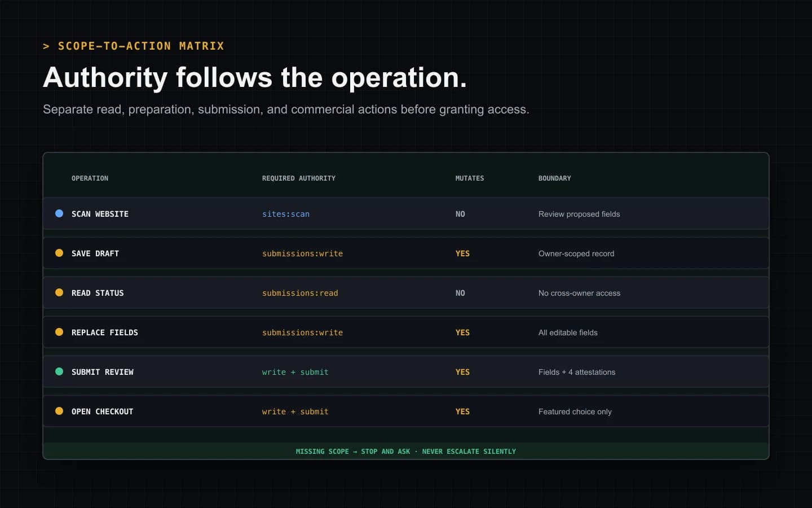The width and height of the screenshot is (812, 508).
Task: Select the SAVE DRAFT operation label
Action: pyautogui.click(x=95, y=253)
